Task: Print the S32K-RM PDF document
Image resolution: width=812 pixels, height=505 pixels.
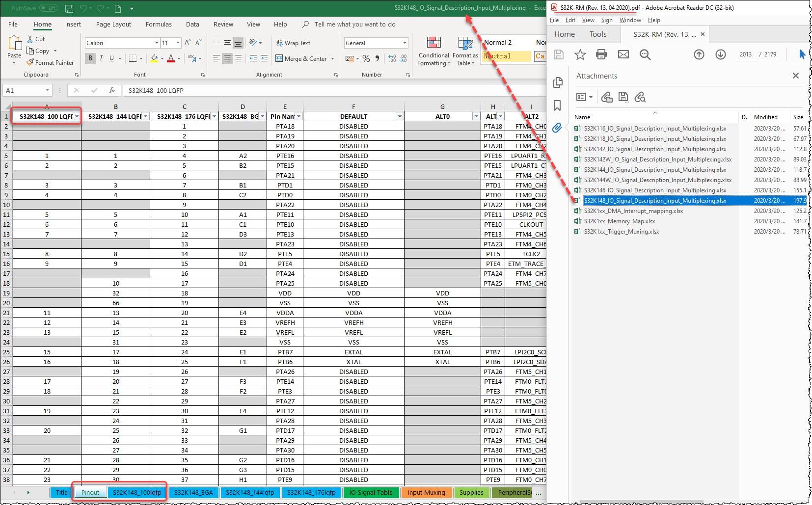Action: point(601,54)
